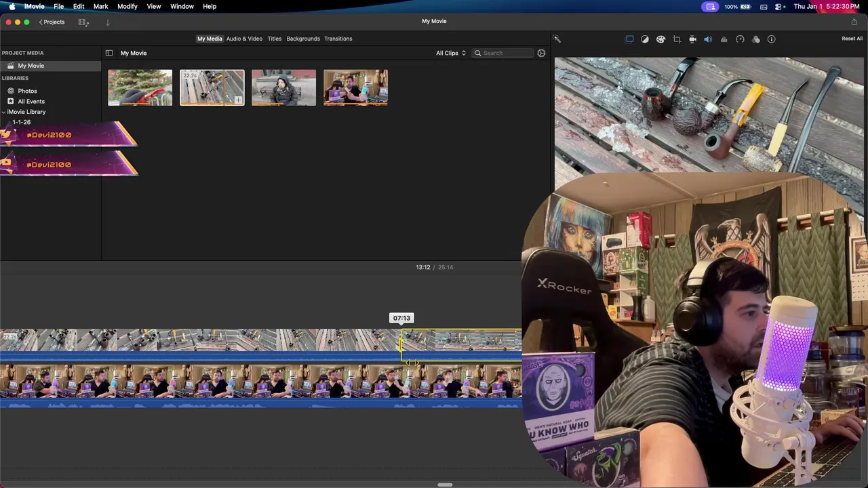Select the 22.2s pipes clip thumbnail

click(212, 87)
